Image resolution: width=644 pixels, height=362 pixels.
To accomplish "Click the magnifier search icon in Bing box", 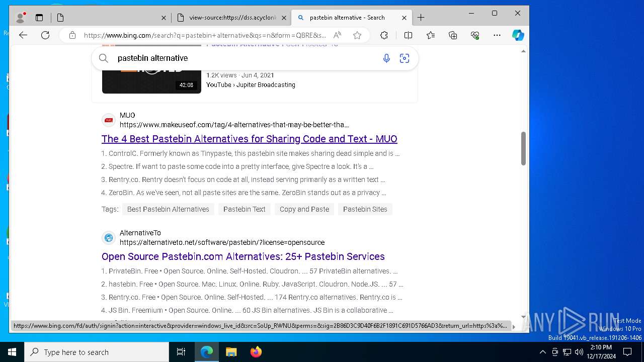I will [104, 58].
